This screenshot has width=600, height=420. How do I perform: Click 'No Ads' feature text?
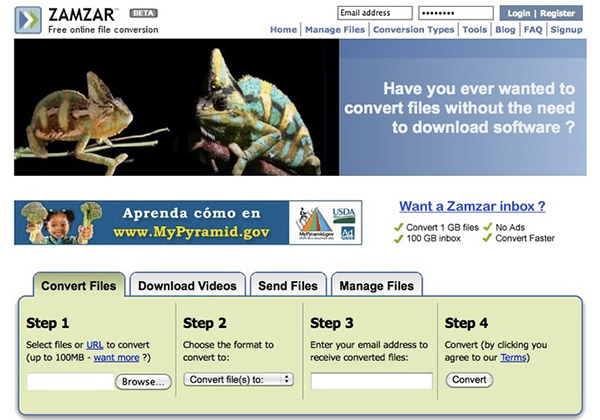(510, 228)
